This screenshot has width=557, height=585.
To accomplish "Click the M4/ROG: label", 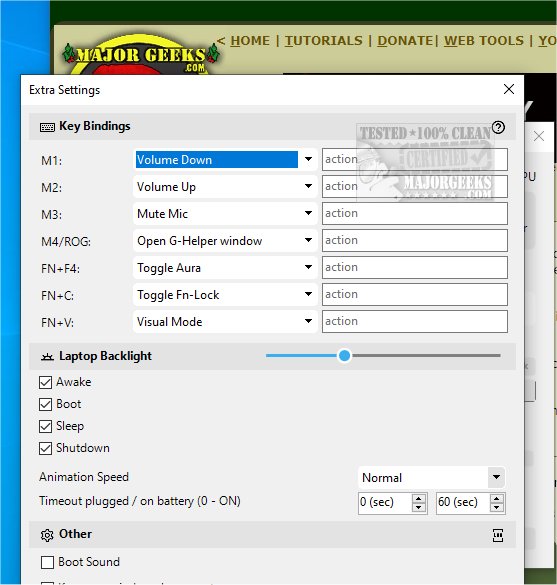I will click(66, 242).
